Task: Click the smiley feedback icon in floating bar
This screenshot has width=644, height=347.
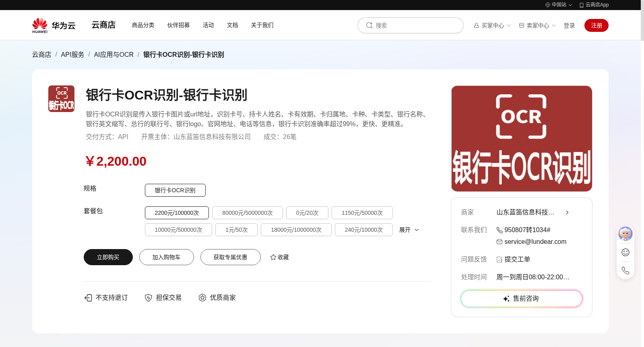Action: click(625, 252)
